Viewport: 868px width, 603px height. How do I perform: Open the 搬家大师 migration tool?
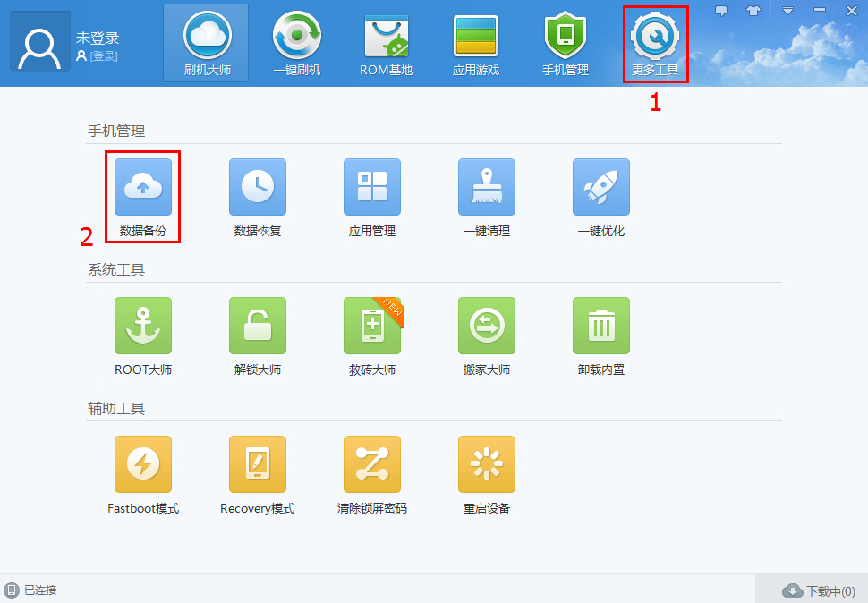(x=486, y=326)
